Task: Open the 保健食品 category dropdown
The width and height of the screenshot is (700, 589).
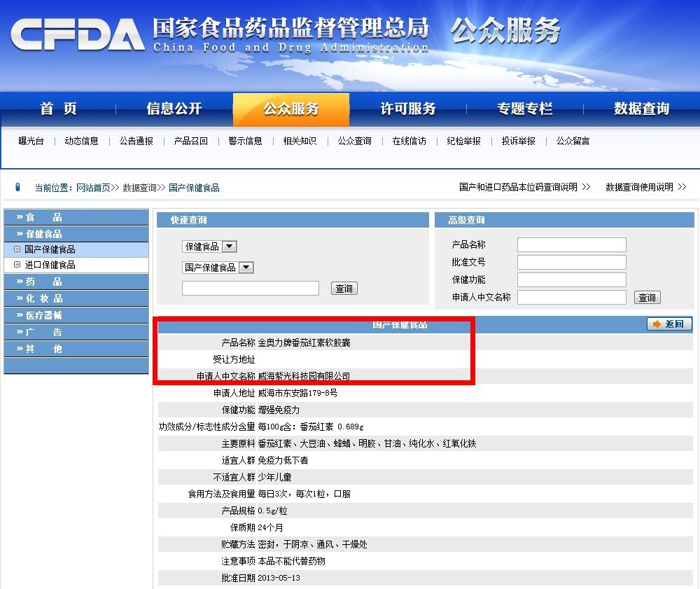Action: (229, 247)
